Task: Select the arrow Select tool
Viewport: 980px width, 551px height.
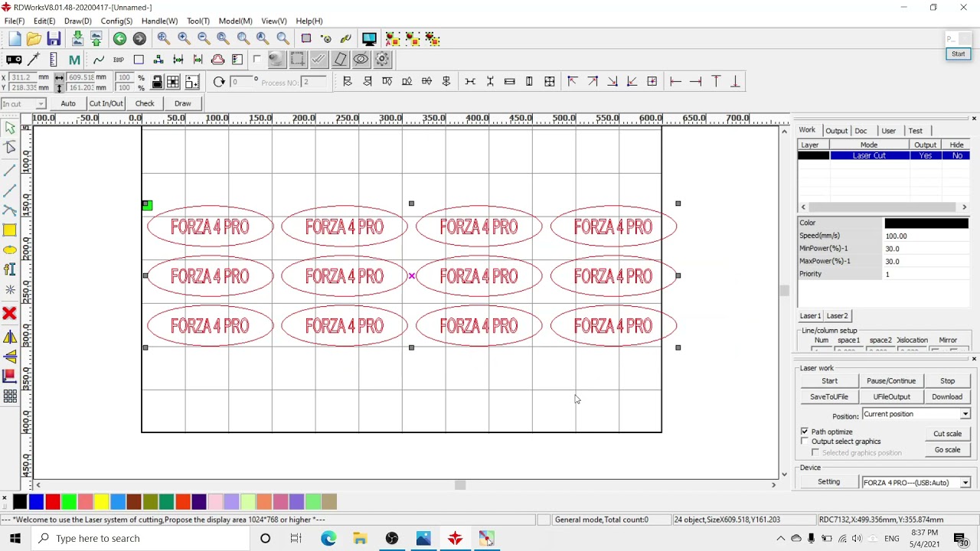Action: click(x=10, y=128)
